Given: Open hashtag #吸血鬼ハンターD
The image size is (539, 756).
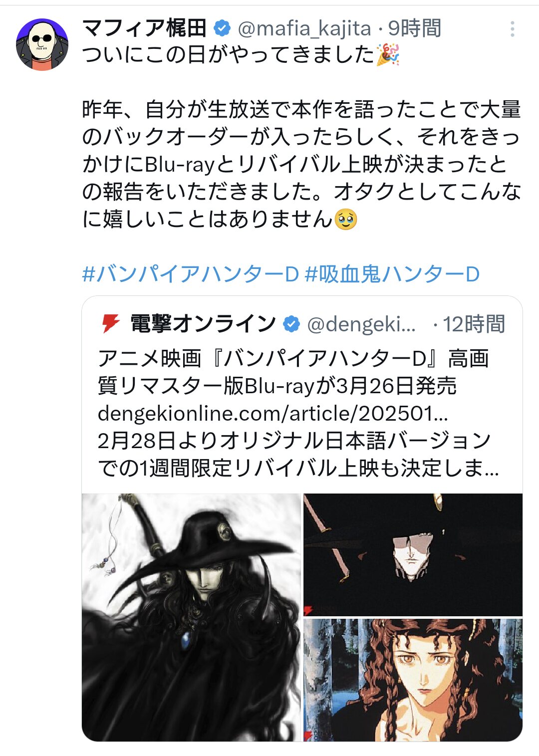Looking at the screenshot, I should 392,274.
